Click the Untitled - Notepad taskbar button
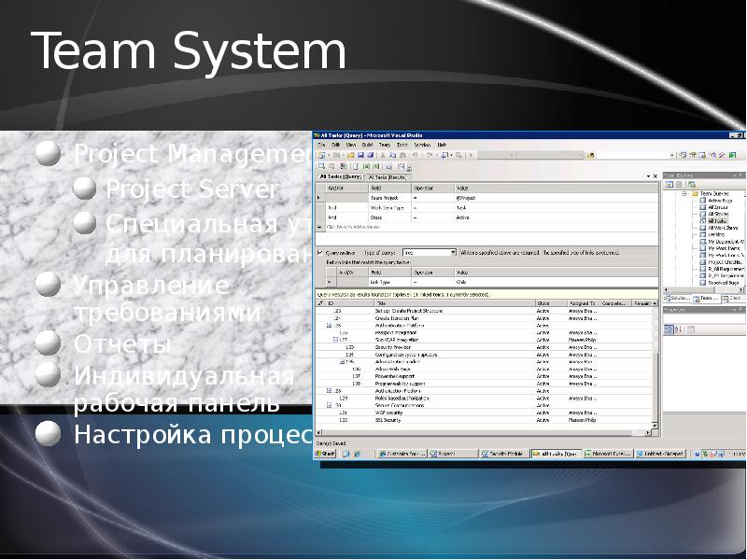The height and width of the screenshot is (560, 747). 661,454
